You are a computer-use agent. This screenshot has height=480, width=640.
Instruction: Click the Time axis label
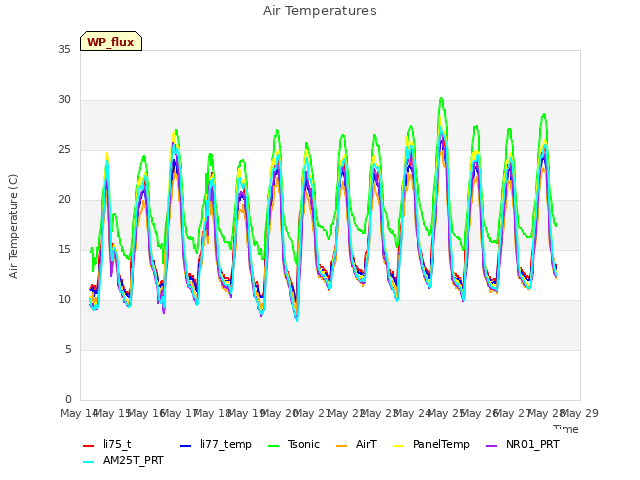click(566, 429)
